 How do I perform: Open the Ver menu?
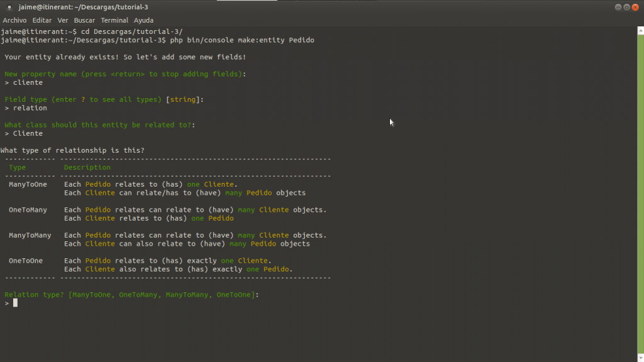(x=63, y=20)
